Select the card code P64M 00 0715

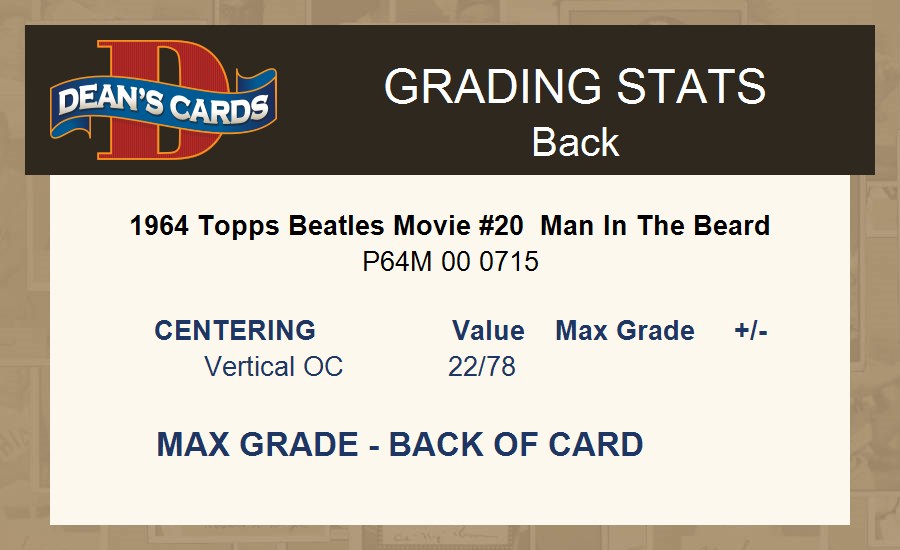[x=450, y=262]
